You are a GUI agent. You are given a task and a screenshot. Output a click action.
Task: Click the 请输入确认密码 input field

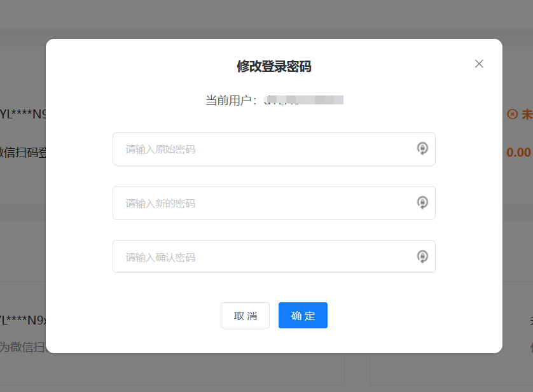pyautogui.click(x=274, y=256)
